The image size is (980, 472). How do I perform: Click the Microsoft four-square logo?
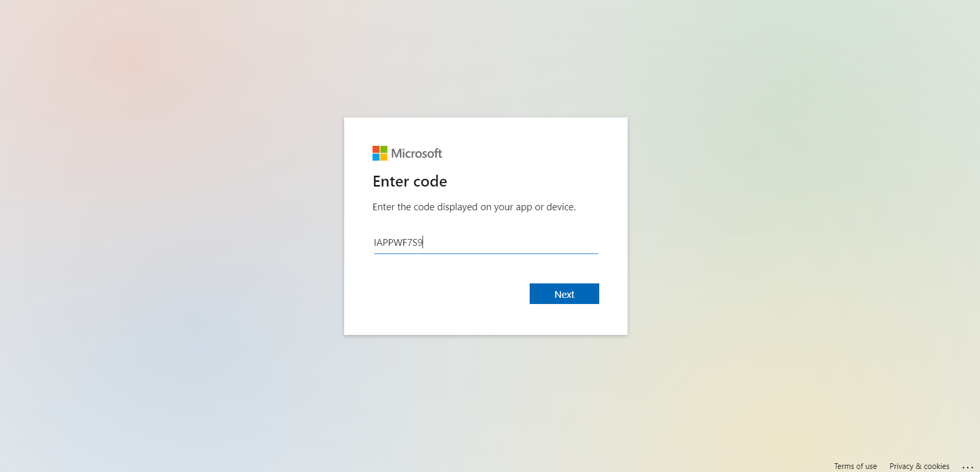click(380, 153)
